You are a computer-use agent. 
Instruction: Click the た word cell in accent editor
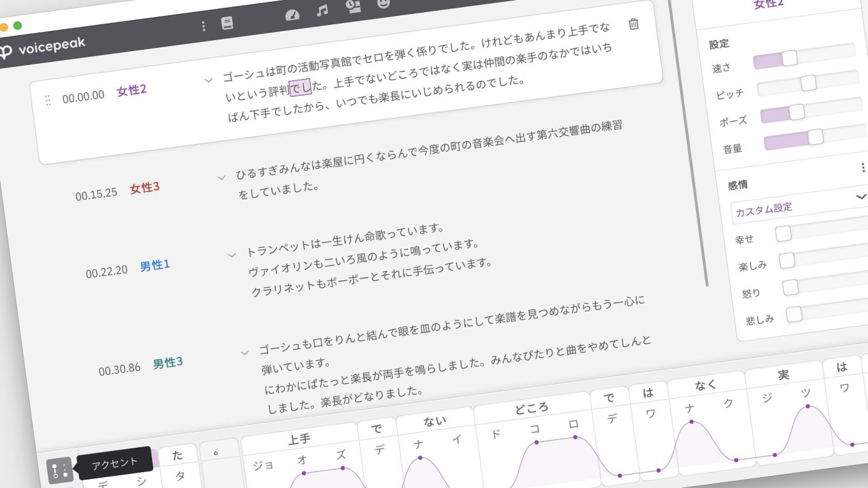pos(178,455)
